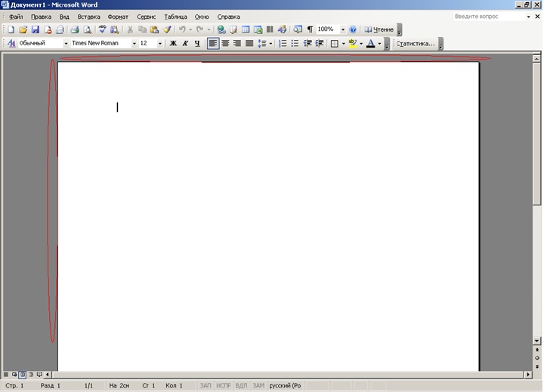Expand the Обычный style dropdown
The image size is (544, 392).
[66, 44]
